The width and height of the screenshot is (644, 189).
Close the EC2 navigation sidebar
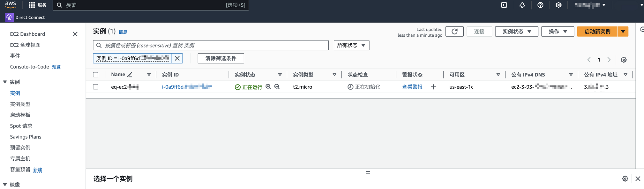click(x=75, y=34)
